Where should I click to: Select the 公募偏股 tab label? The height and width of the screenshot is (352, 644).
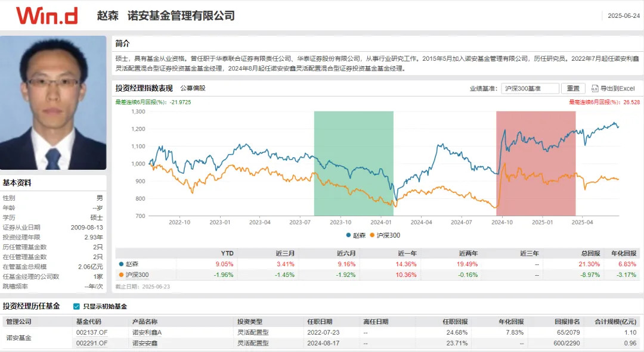coord(193,88)
